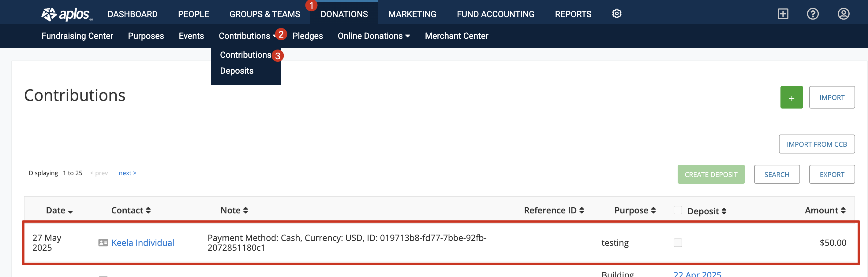Go to next page of contributions

pos(127,173)
